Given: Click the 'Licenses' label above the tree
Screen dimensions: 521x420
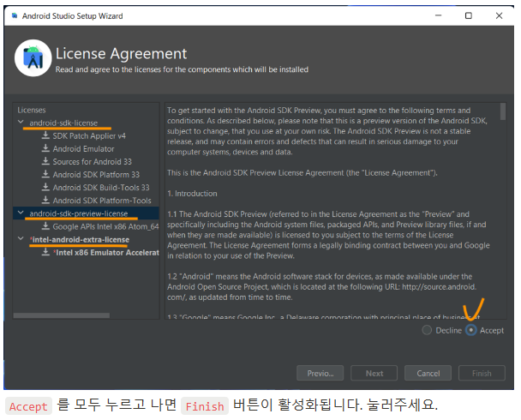Looking at the screenshot, I should click(32, 110).
